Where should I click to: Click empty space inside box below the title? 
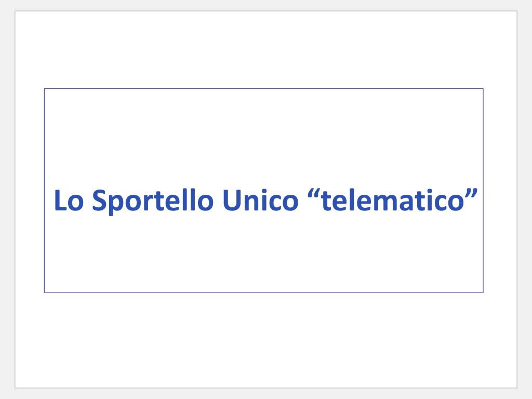[263, 255]
